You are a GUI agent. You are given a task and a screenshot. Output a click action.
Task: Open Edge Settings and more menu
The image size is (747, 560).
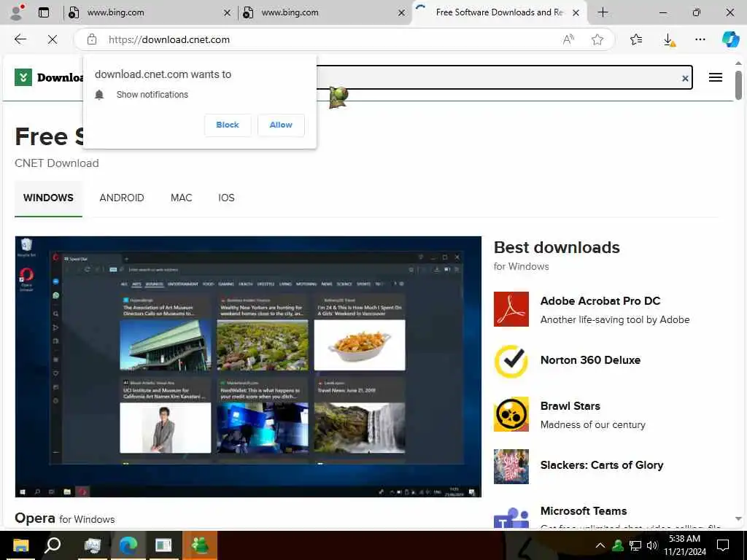point(700,39)
